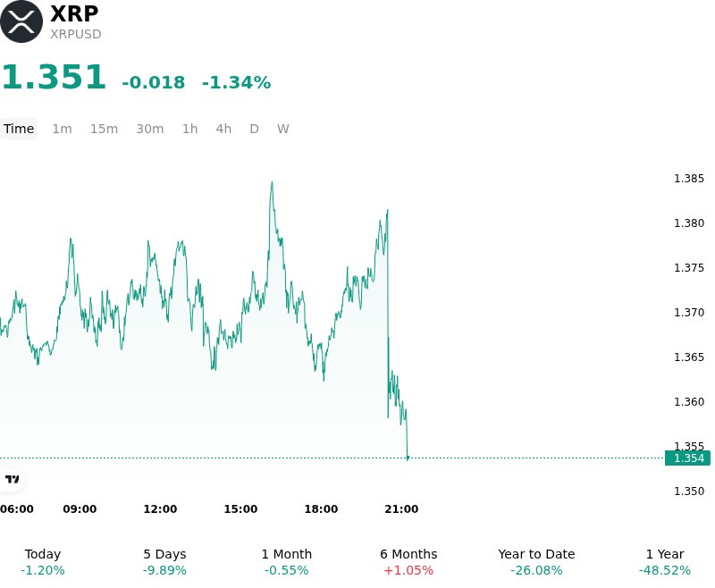The height and width of the screenshot is (588, 715).
Task: Show Today performance range
Action: pyautogui.click(x=43, y=562)
